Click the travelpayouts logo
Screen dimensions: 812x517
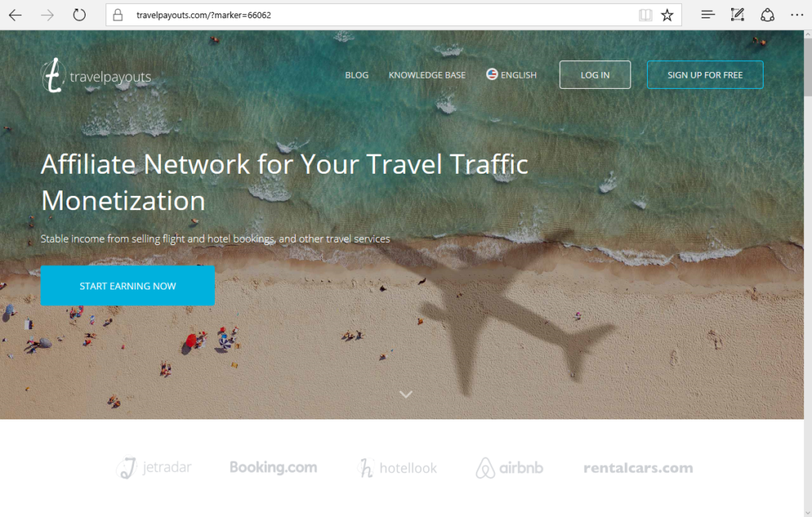click(96, 75)
